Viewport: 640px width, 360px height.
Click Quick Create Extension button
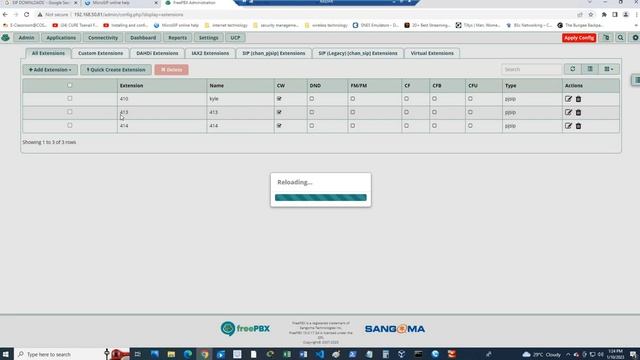click(x=116, y=69)
